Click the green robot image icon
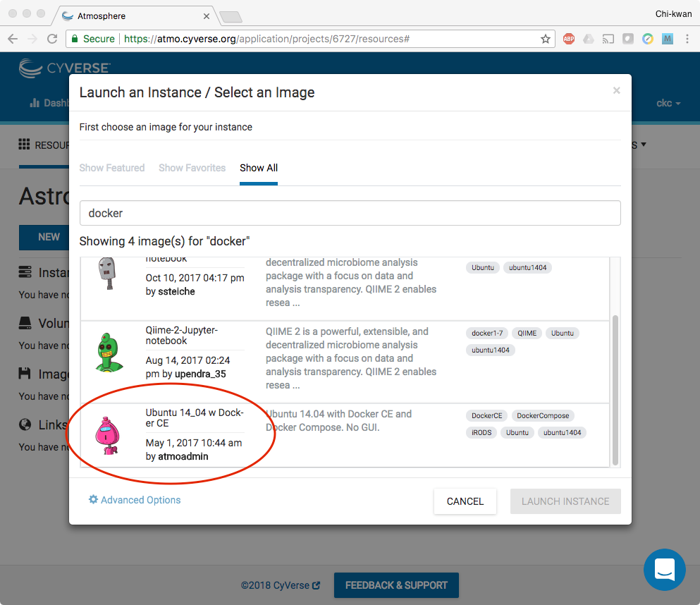 click(109, 353)
